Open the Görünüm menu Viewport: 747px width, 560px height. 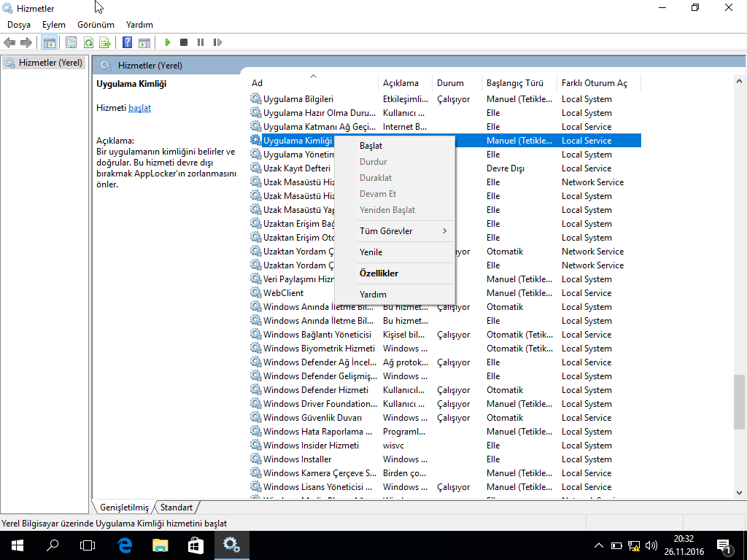[x=96, y=25]
